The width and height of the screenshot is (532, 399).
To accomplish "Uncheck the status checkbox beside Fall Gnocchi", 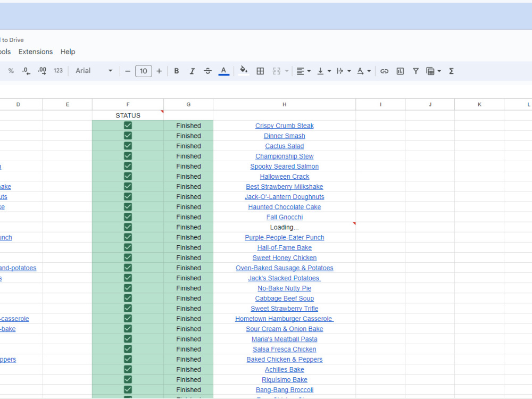I will [x=128, y=217].
